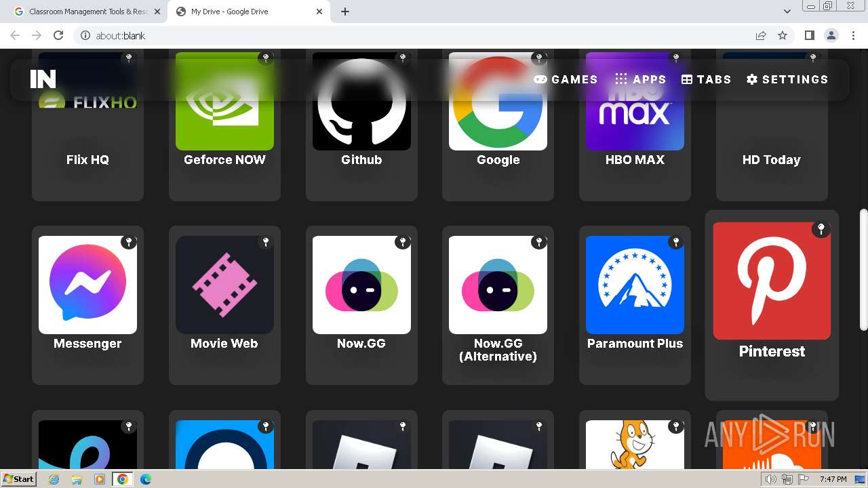
Task: Go back to previous page
Action: click(15, 35)
